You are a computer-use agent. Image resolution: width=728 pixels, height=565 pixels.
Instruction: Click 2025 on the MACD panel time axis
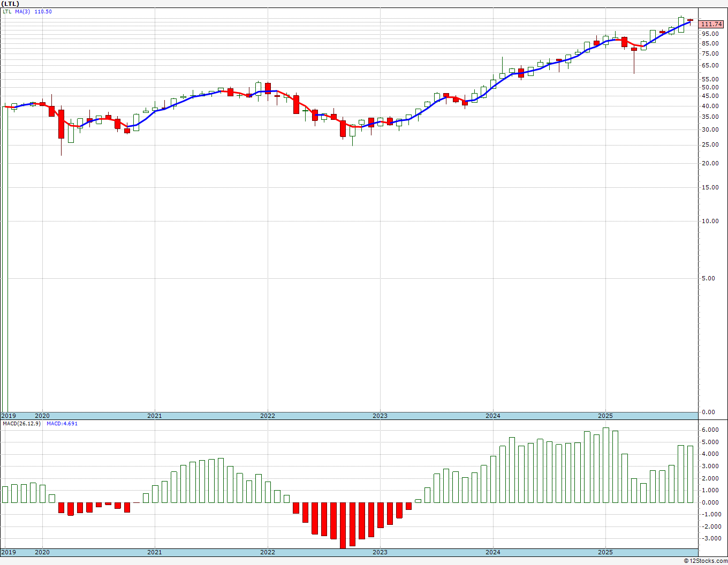click(605, 552)
